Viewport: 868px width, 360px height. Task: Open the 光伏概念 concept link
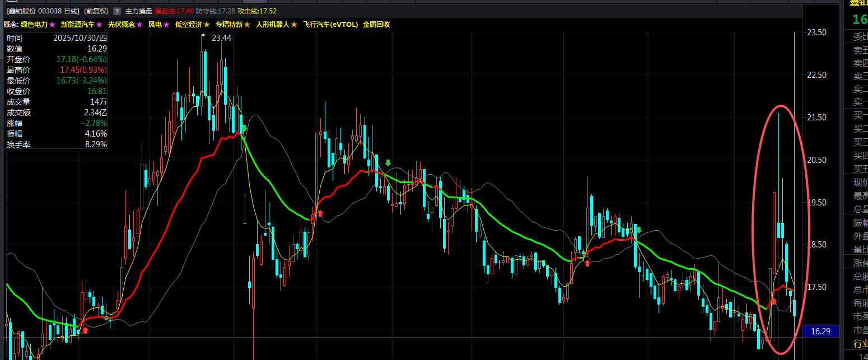tap(122, 25)
